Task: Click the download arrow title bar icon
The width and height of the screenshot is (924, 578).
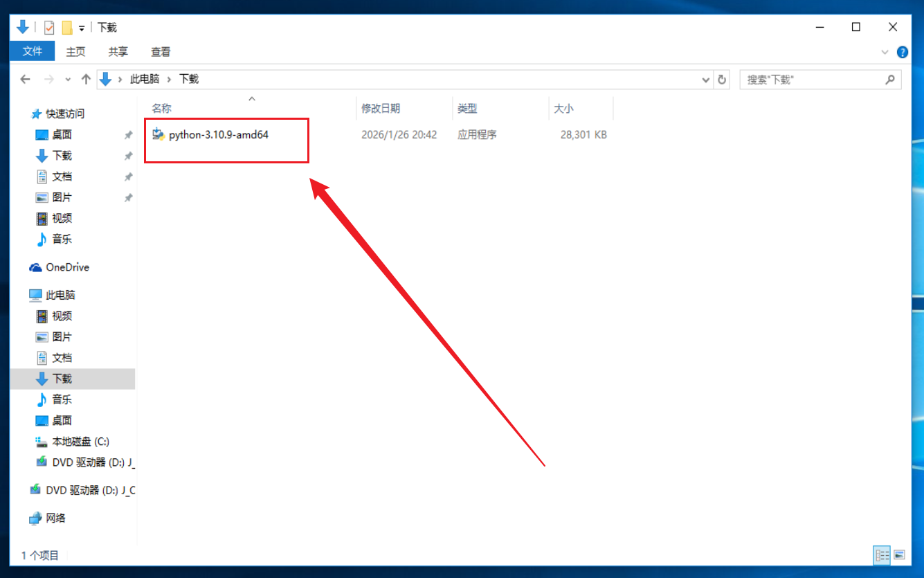Action: click(22, 27)
